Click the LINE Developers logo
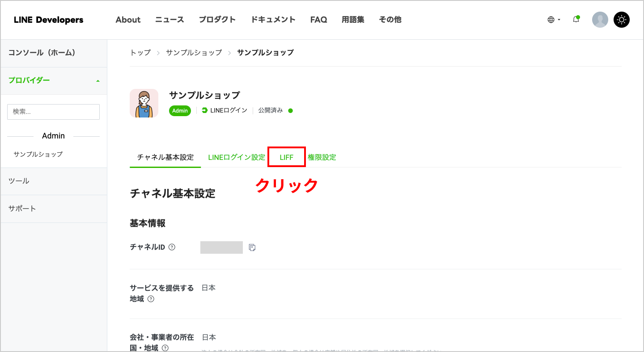Screen dimensions: 644x352 (49, 20)
